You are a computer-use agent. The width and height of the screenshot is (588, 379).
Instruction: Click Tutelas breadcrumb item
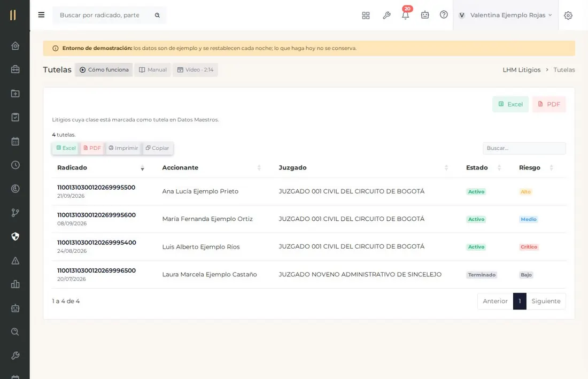(564, 69)
